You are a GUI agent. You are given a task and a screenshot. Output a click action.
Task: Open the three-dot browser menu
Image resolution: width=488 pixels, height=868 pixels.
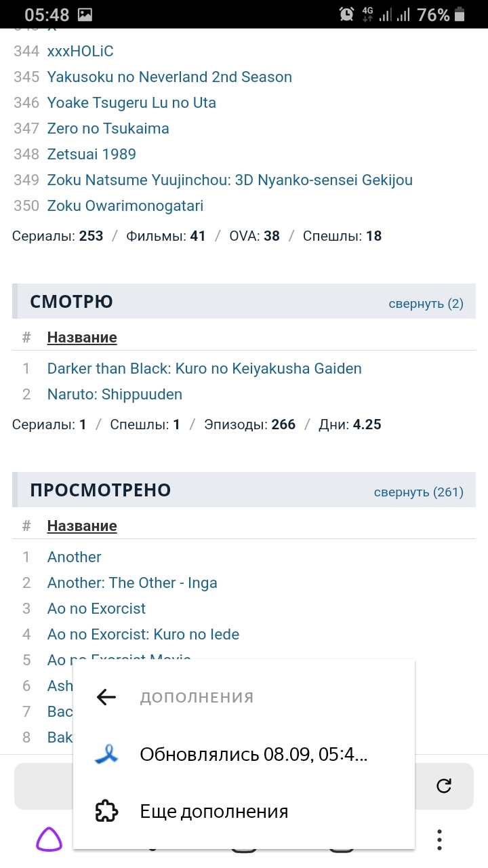439,840
